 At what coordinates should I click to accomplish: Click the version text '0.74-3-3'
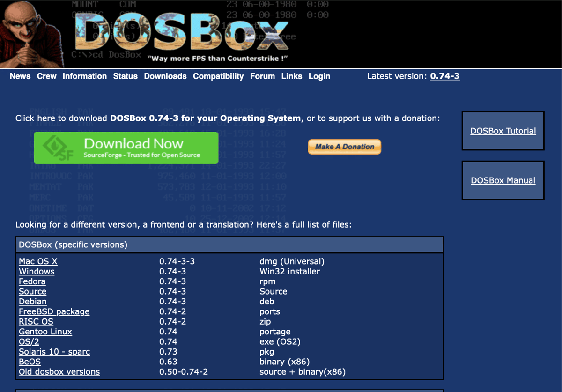pyautogui.click(x=177, y=261)
